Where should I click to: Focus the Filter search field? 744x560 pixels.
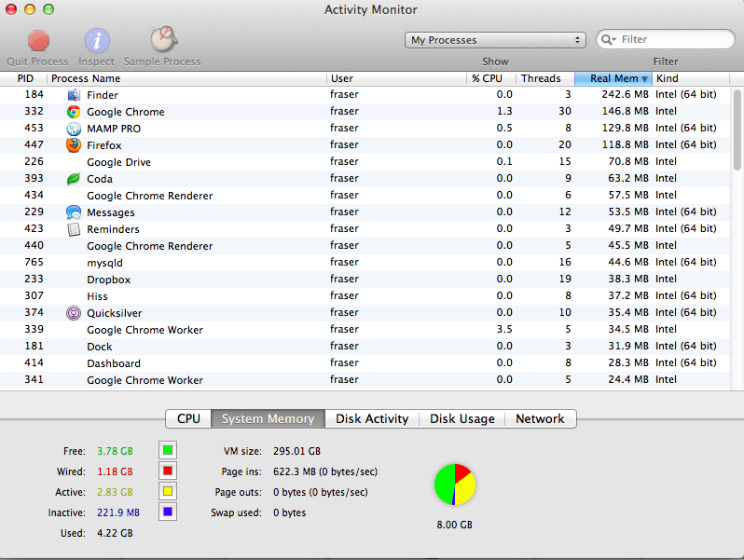[666, 39]
